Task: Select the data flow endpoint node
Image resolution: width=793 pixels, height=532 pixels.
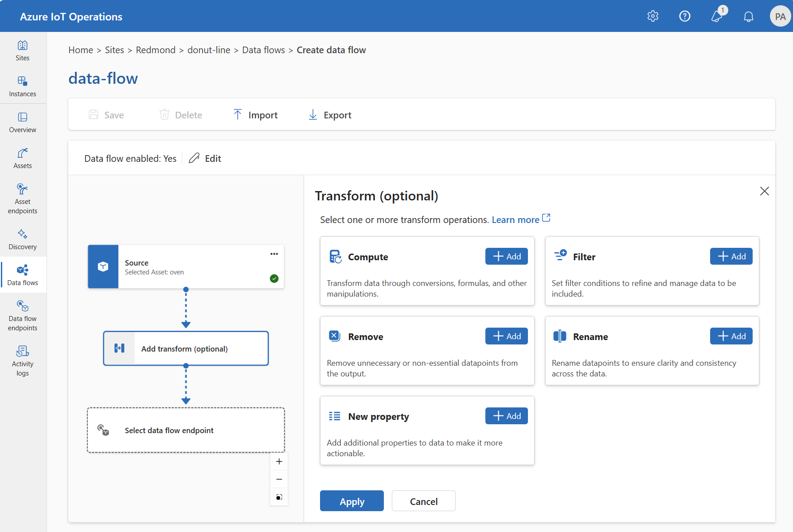Action: [x=185, y=430]
